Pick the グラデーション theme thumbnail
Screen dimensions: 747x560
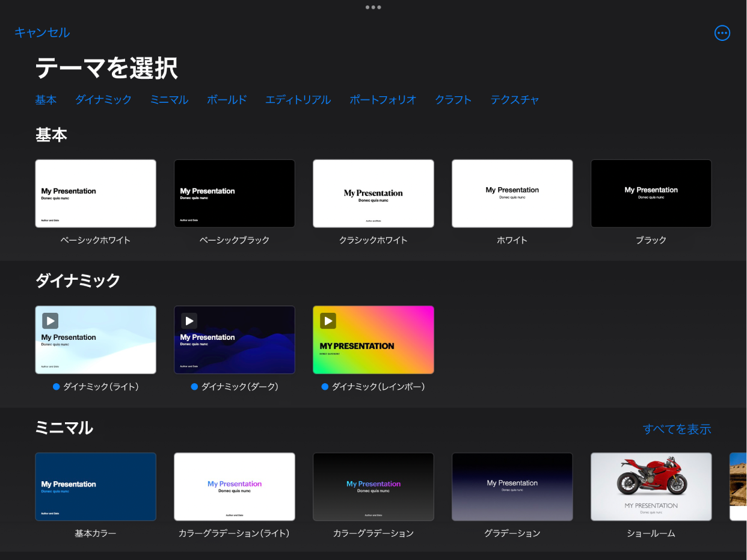click(512, 487)
